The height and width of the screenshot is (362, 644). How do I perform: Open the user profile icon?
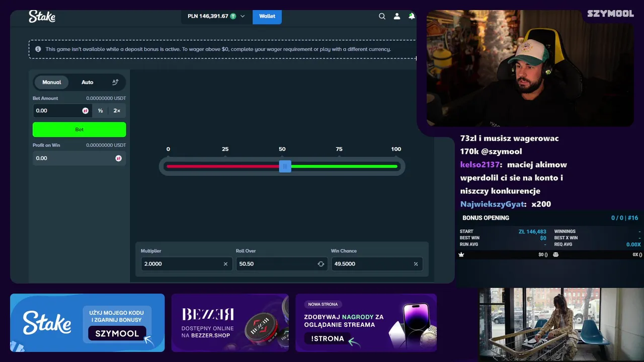[396, 16]
